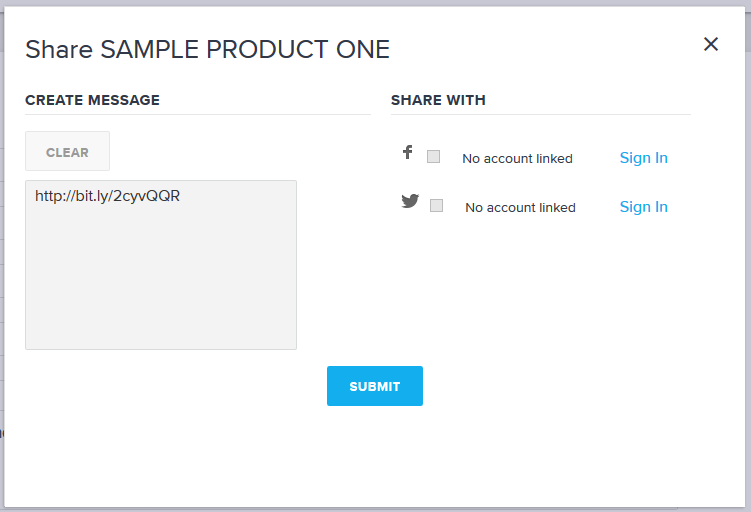Screen dimensions: 751x512
Task: Click the Twitter bird icon
Action: [410, 201]
